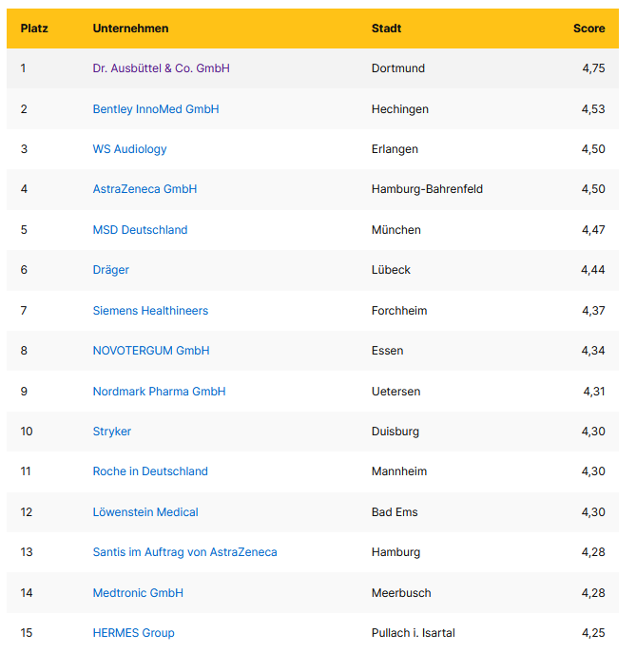This screenshot has height=672, width=636.
Task: Select the city cell Hamburg-Bahrenfeld
Action: click(427, 189)
